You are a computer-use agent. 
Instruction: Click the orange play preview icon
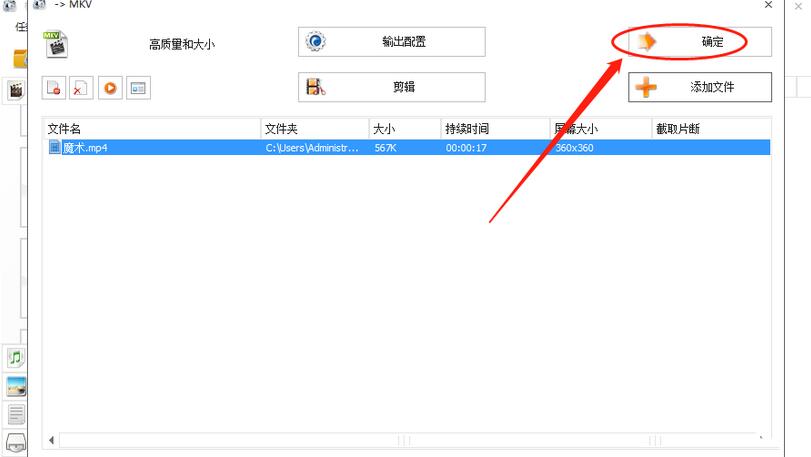tap(109, 88)
